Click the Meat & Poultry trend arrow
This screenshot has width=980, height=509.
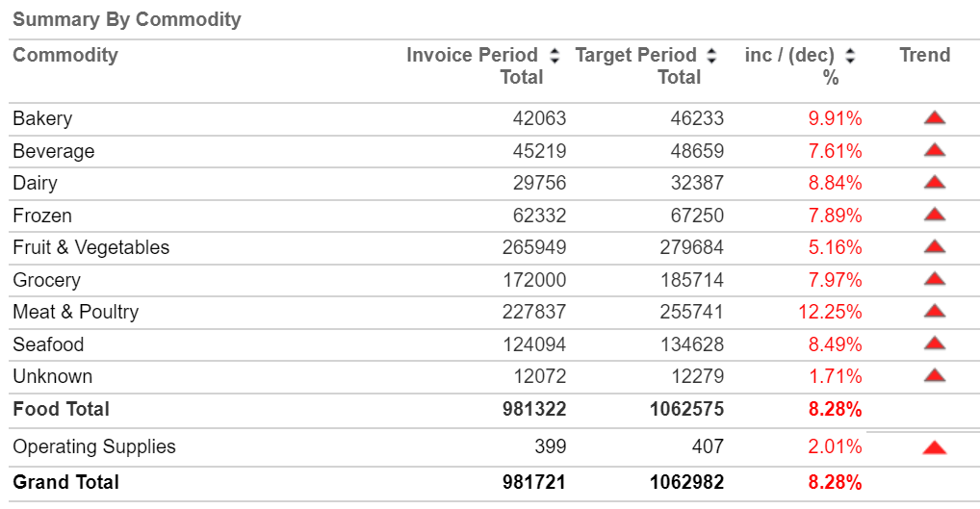tap(934, 312)
